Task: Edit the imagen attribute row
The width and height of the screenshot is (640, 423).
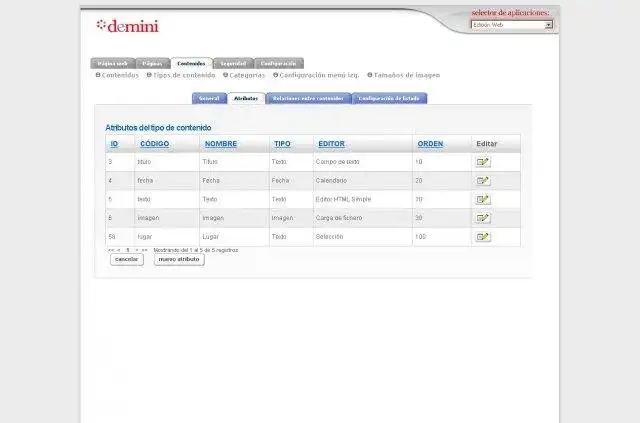Action: tap(483, 218)
